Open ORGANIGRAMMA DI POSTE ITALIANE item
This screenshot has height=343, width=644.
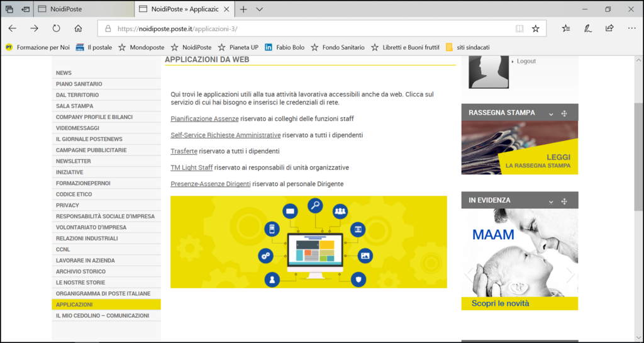(x=106, y=294)
